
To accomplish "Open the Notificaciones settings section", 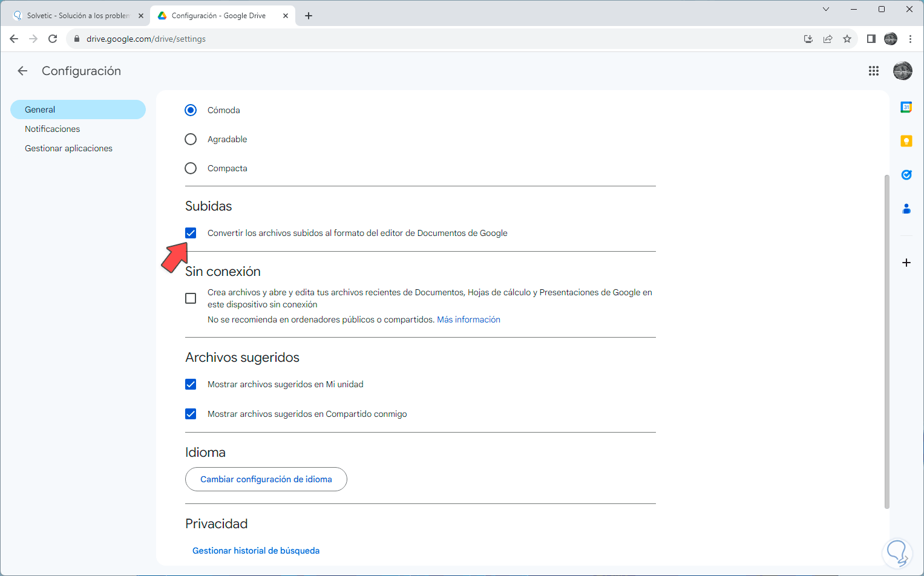I will point(53,129).
